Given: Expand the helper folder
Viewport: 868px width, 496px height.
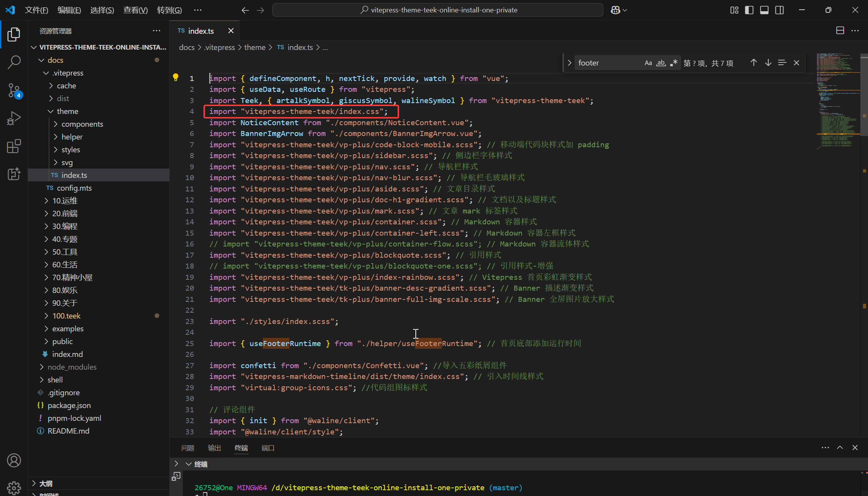Looking at the screenshot, I should pos(55,137).
